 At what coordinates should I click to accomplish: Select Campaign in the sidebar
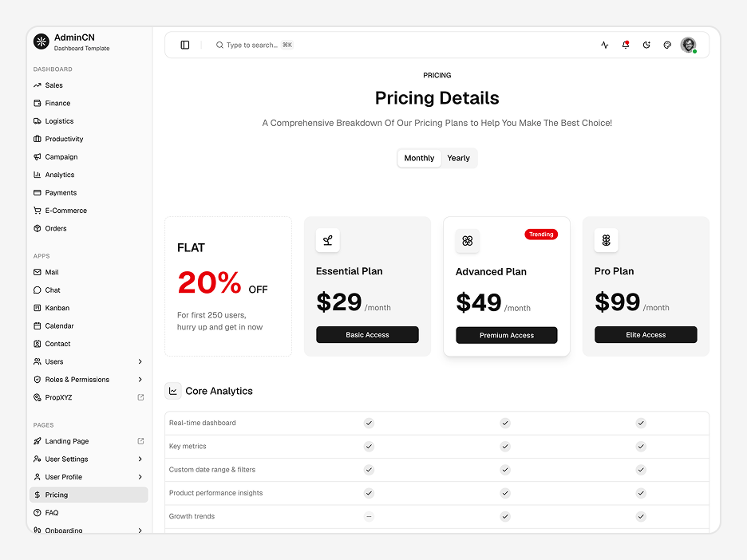(89, 156)
